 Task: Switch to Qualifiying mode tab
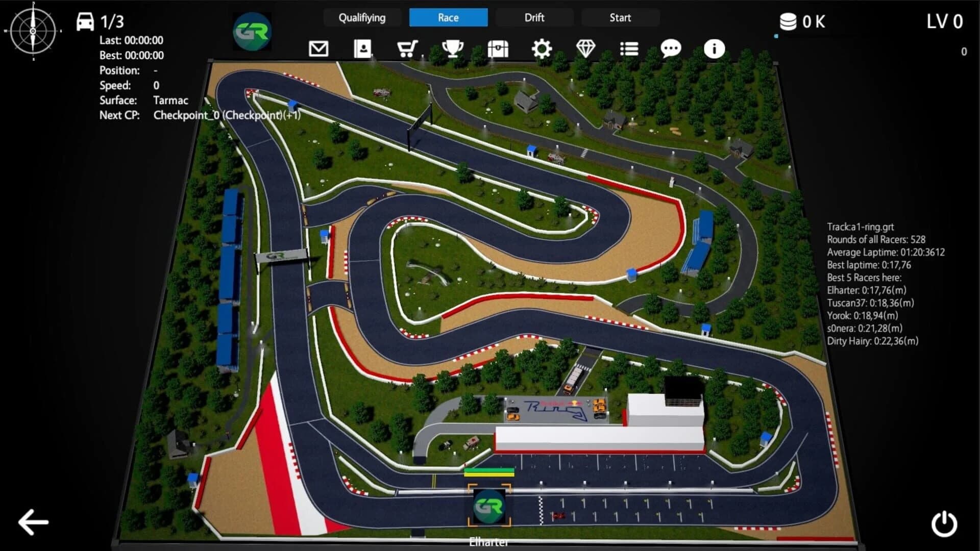[363, 17]
